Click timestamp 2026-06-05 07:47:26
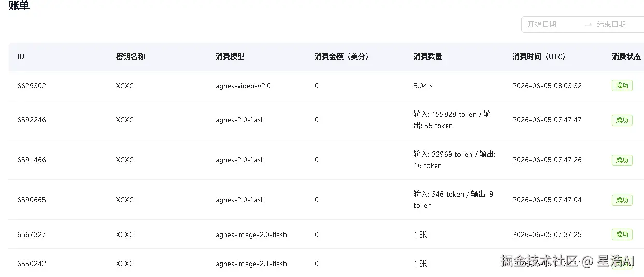This screenshot has width=644, height=277. pyautogui.click(x=547, y=160)
